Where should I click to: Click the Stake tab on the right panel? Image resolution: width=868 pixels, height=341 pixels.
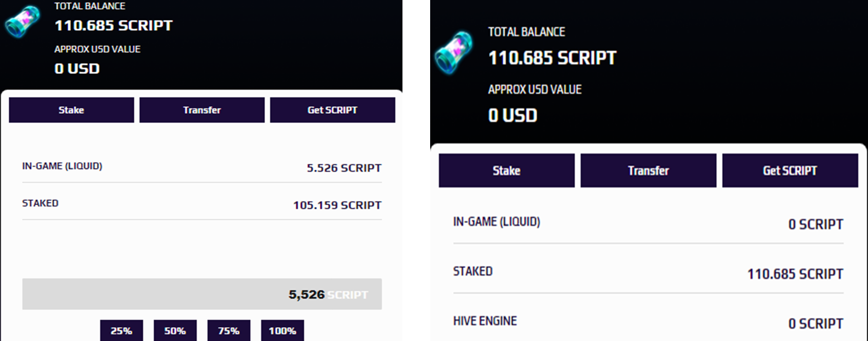pyautogui.click(x=507, y=170)
